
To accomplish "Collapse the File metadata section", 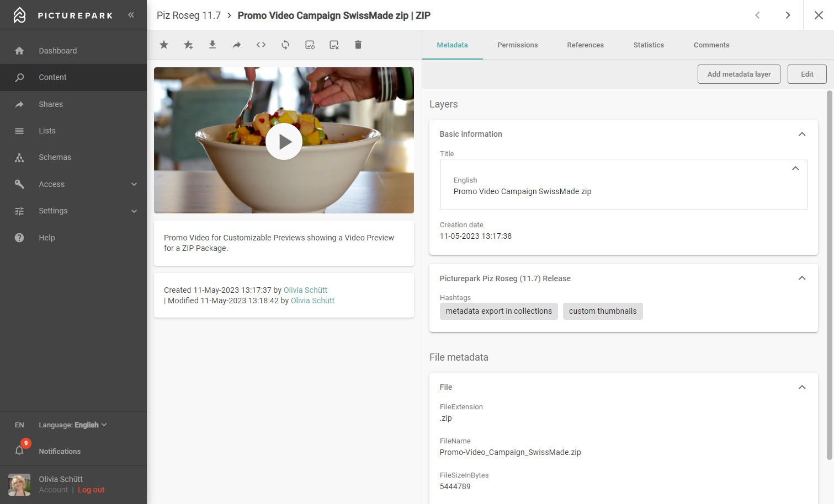I will [x=802, y=387].
